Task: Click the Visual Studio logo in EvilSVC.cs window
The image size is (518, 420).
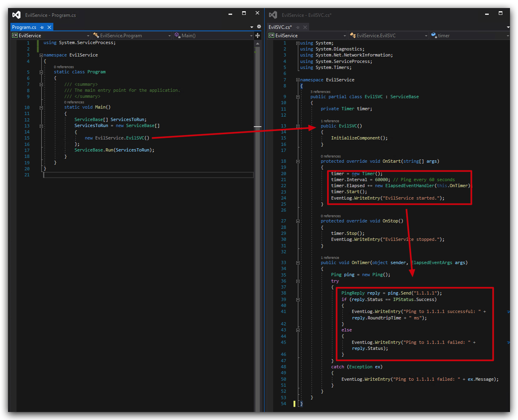Action: point(273,15)
